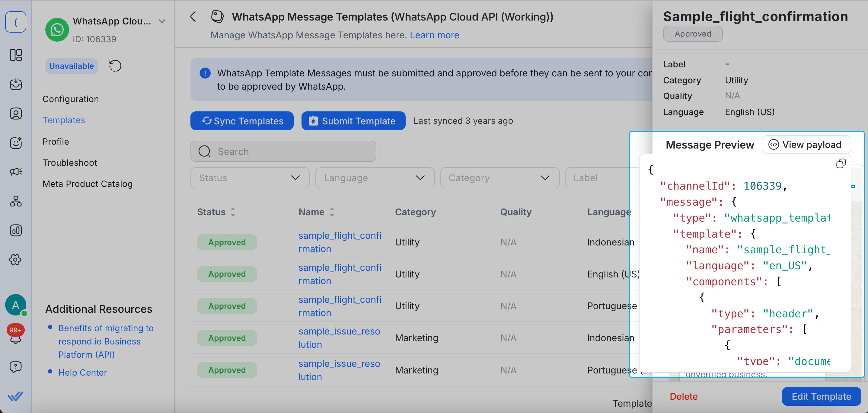Open the Broadcasts megaphone icon in sidebar
The image size is (868, 413).
click(x=15, y=171)
